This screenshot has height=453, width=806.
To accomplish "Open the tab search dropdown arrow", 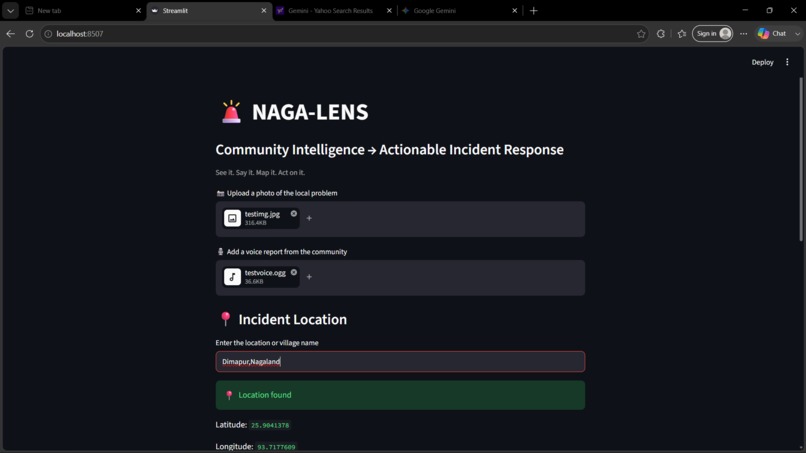I will 10,10.
